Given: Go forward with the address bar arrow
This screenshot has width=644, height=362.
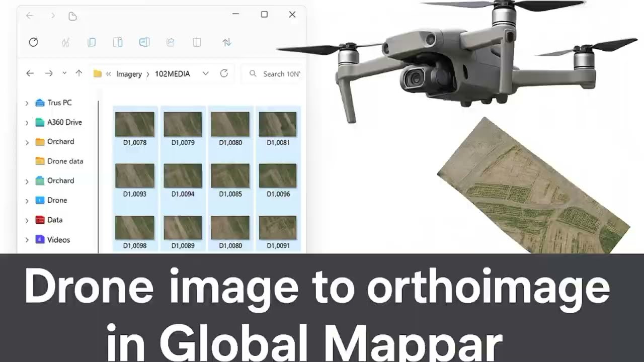Looking at the screenshot, I should (49, 73).
